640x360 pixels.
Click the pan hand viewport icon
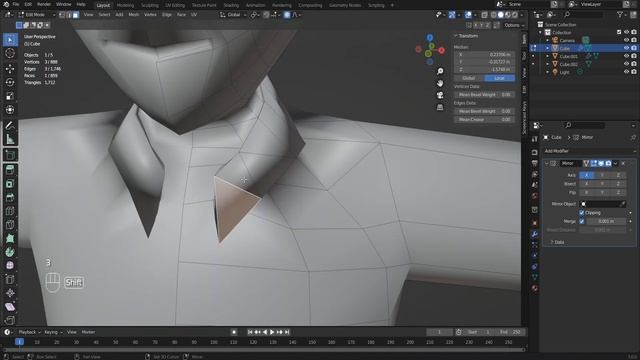click(440, 83)
